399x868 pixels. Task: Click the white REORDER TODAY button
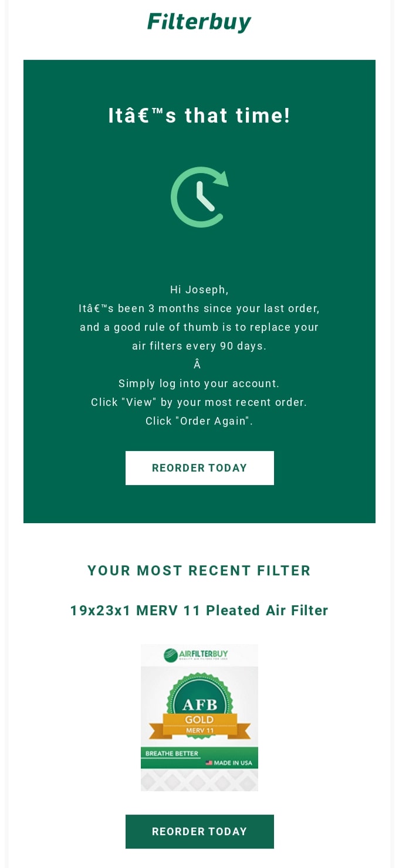point(199,468)
